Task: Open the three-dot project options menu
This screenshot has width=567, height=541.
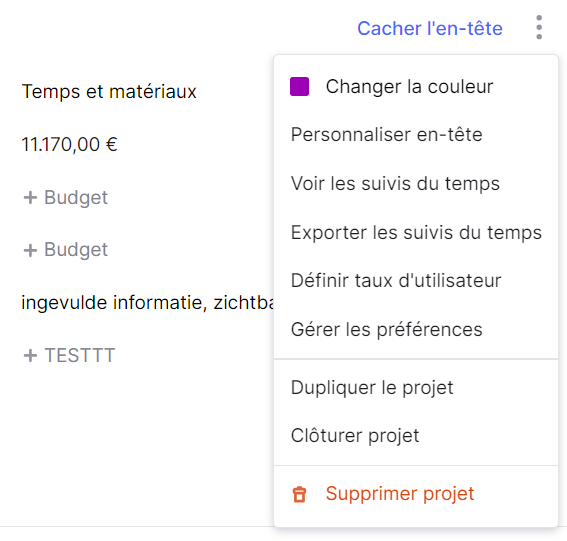Action: (539, 27)
